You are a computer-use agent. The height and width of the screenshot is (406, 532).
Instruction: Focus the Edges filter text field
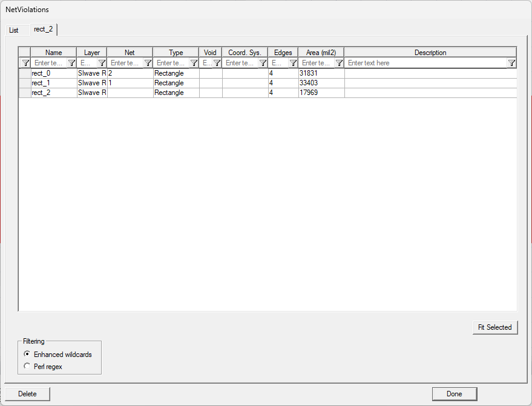tap(279, 63)
